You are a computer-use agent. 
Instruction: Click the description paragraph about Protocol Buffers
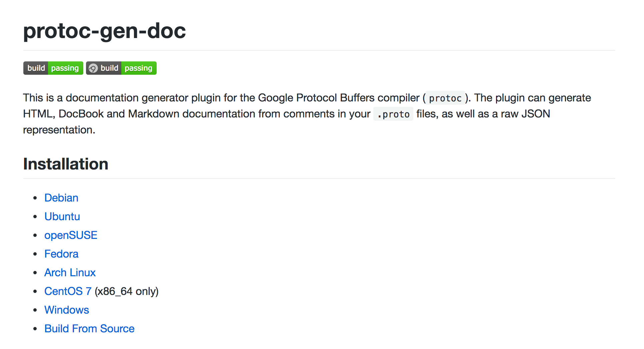pos(307,114)
